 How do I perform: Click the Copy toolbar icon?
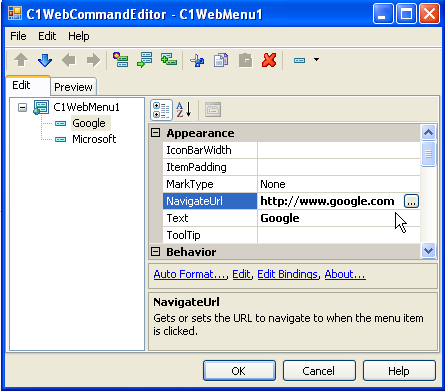click(x=221, y=60)
